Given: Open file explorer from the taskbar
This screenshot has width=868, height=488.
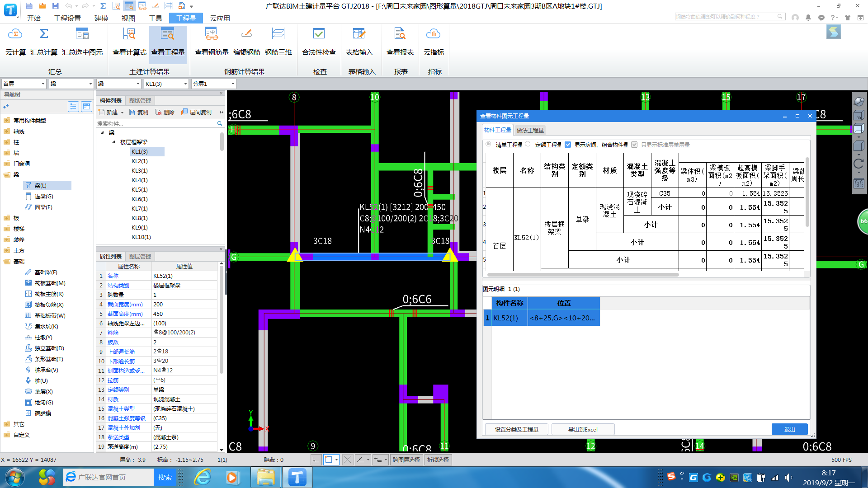Looking at the screenshot, I should click(x=266, y=477).
